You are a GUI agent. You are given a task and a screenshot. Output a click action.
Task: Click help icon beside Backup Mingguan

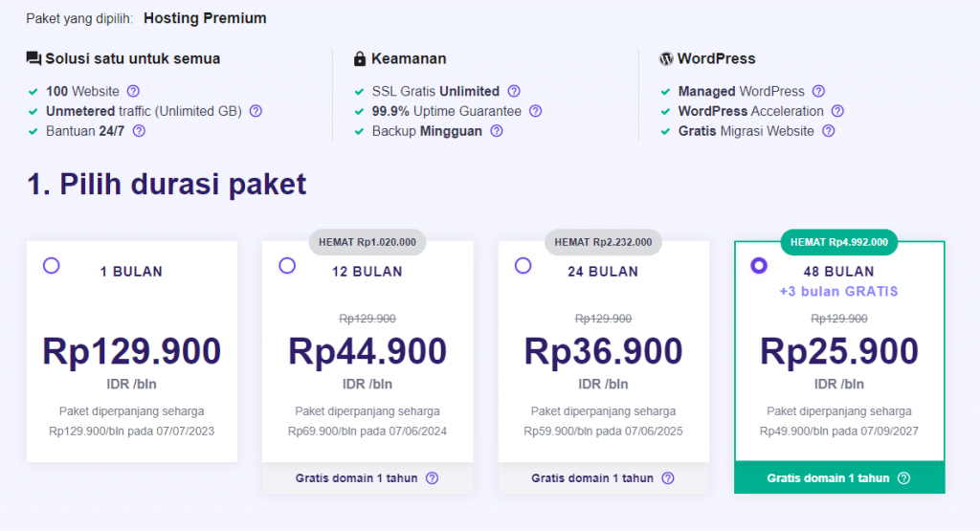pyautogui.click(x=497, y=131)
